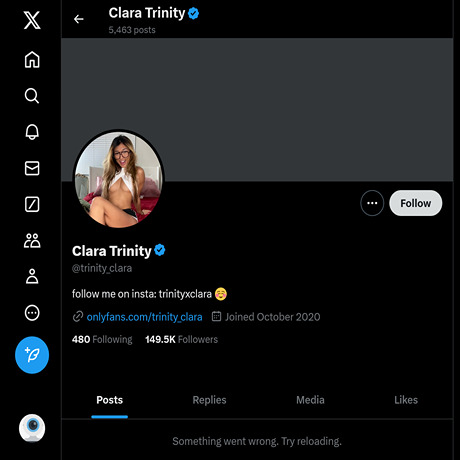
Task: Open the Likes tab
Action: coord(406,400)
